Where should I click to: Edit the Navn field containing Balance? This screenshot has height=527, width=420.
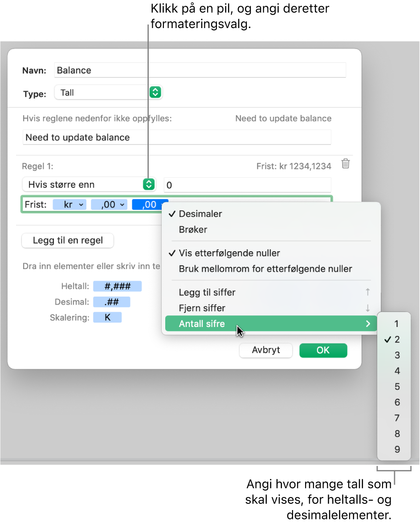(200, 70)
